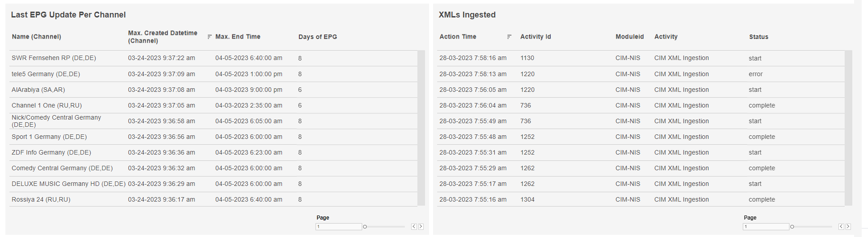Image resolution: width=868 pixels, height=237 pixels.
Task: Click Page number field in XMLs Ingested panel
Action: tap(766, 227)
